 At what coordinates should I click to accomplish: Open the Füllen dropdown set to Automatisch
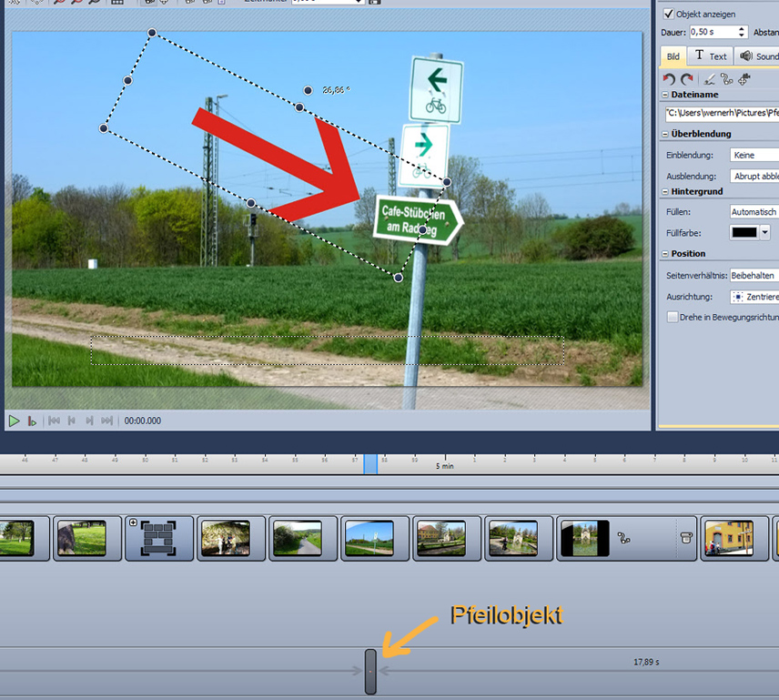click(x=754, y=211)
